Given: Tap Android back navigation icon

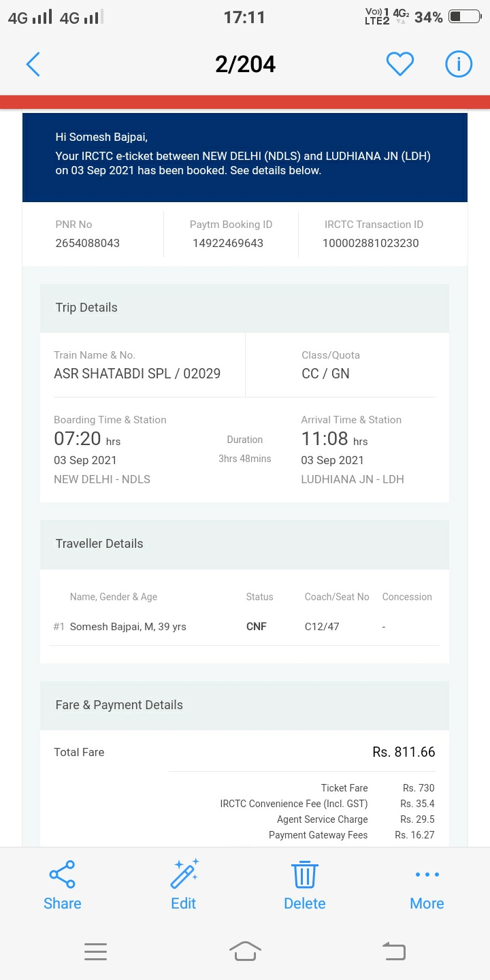Looking at the screenshot, I should (x=394, y=951).
